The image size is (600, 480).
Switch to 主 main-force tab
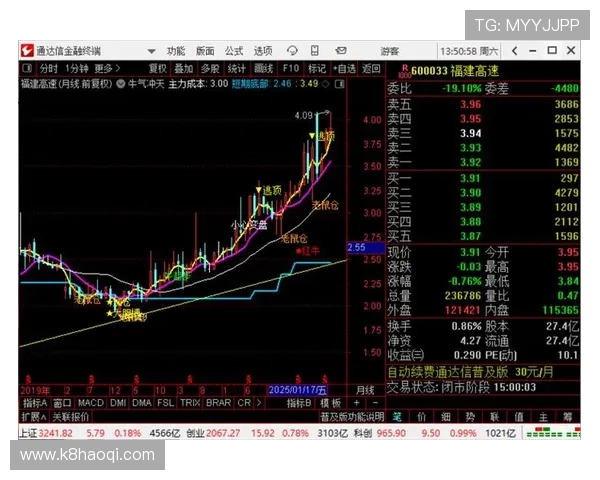coord(543,417)
